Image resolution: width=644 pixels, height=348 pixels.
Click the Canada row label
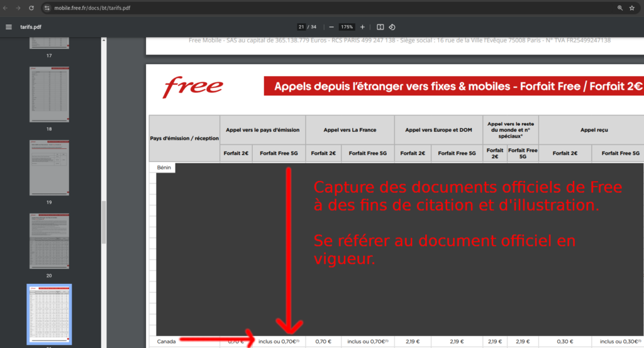click(x=166, y=342)
